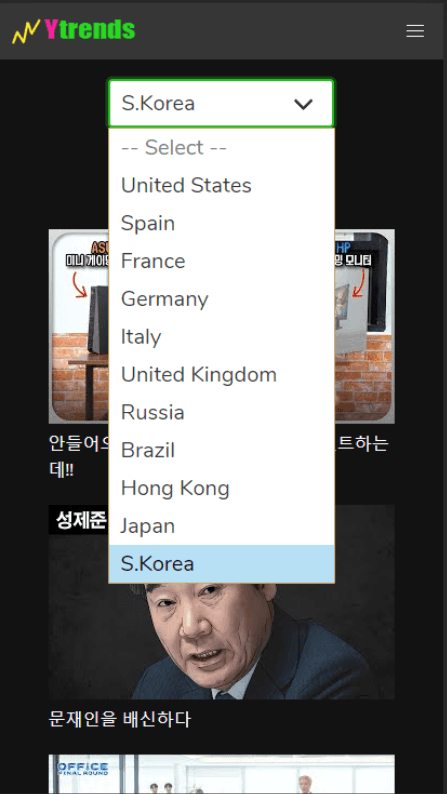The image size is (447, 794).
Task: Pick Brazil from the dropdown
Action: (221, 450)
